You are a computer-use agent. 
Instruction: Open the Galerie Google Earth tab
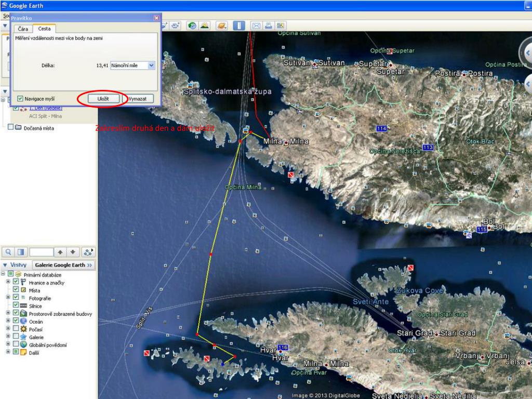(x=63, y=265)
